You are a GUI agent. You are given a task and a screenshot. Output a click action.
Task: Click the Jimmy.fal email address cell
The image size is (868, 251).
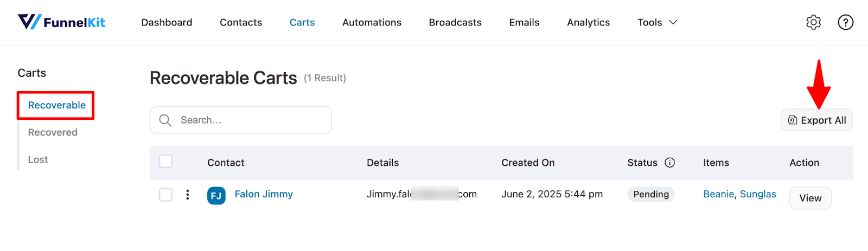tap(422, 194)
